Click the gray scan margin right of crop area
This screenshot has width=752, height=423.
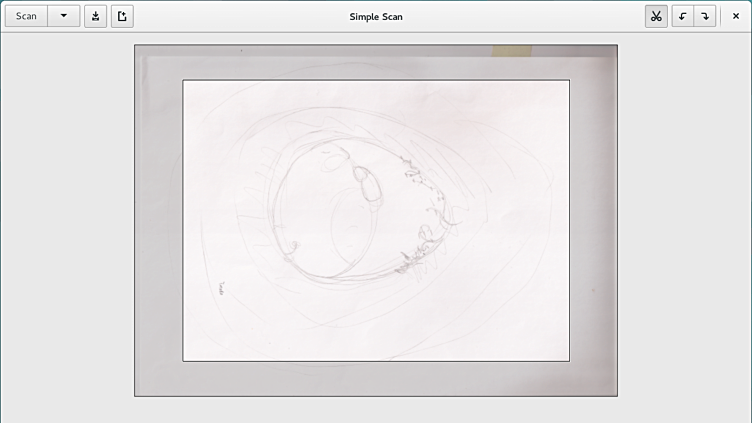pyautogui.click(x=593, y=220)
